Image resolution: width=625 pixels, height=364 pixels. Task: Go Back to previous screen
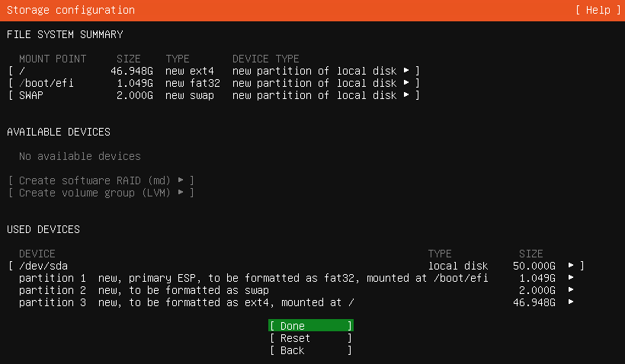311,350
